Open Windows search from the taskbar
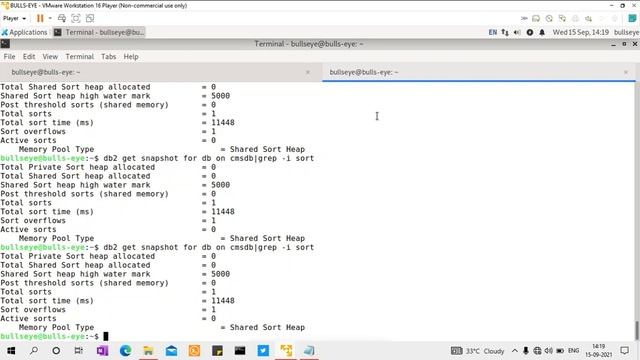Viewport: 640px width, 360px height. point(34,351)
